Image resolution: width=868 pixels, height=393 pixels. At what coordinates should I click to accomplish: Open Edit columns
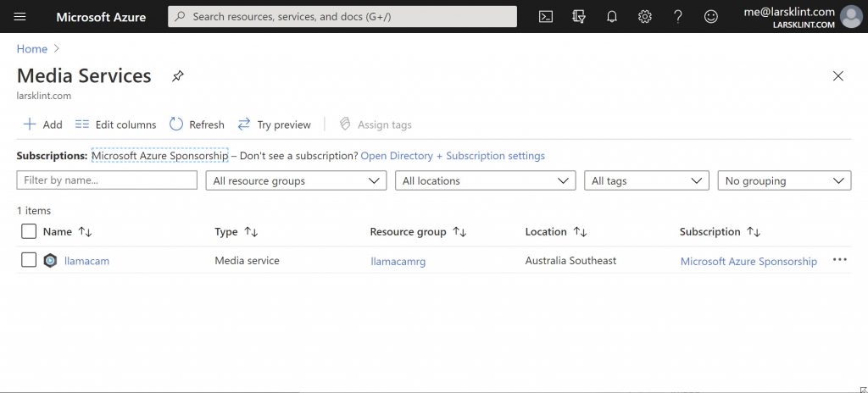(x=115, y=125)
